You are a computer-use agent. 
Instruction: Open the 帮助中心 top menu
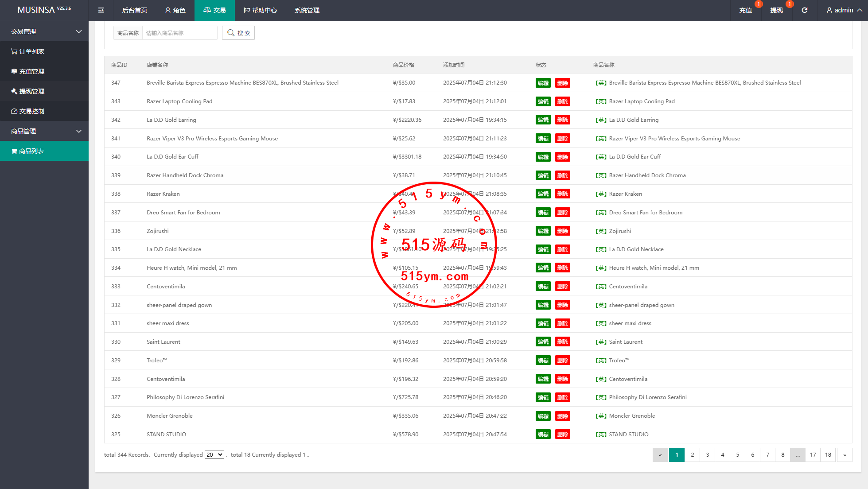tap(260, 10)
